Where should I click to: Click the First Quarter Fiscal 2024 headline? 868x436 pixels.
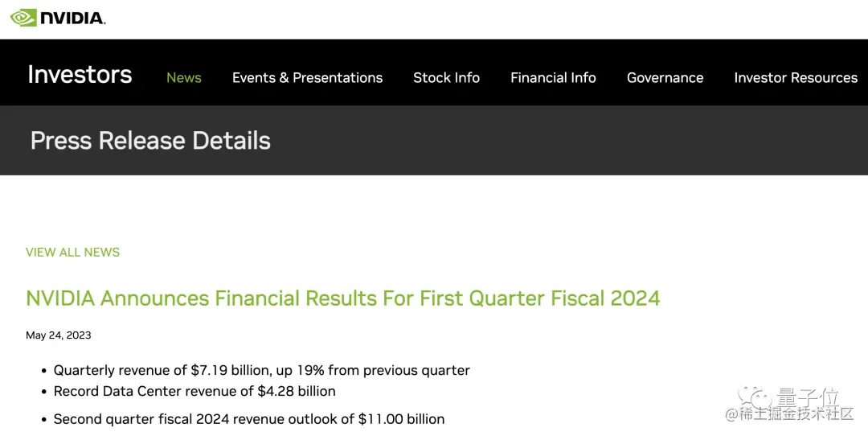point(342,298)
